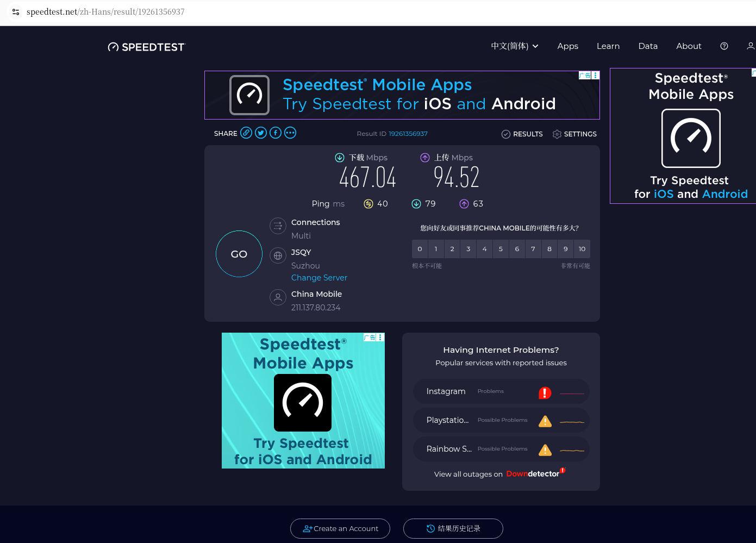Rate recommendation score 0
Image resolution: width=756 pixels, height=543 pixels.
[x=420, y=249]
